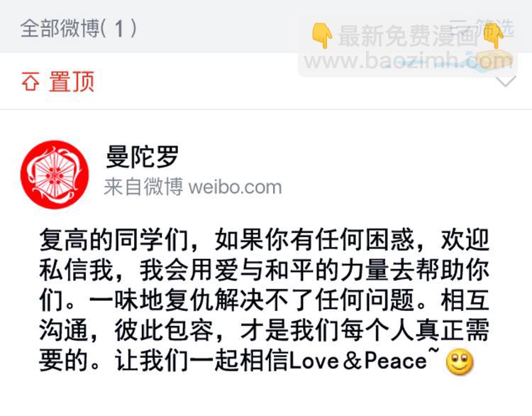Open the 筛选 filter option

(494, 27)
